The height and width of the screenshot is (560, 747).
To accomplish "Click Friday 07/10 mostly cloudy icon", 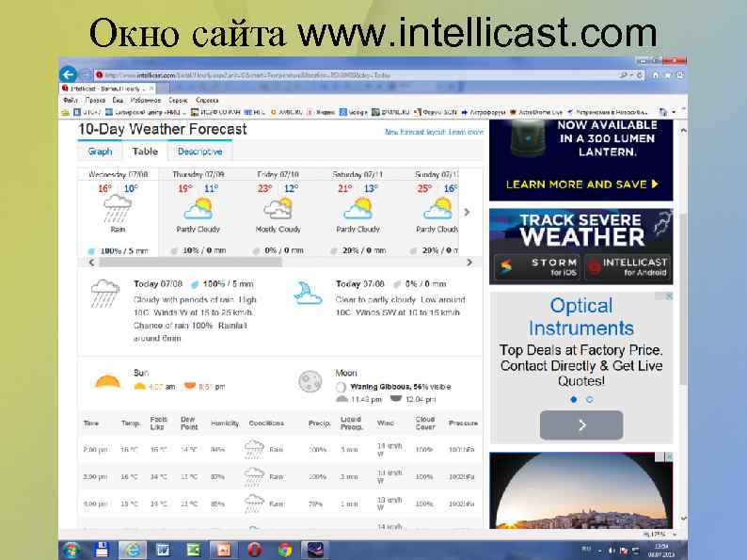I will (x=278, y=208).
